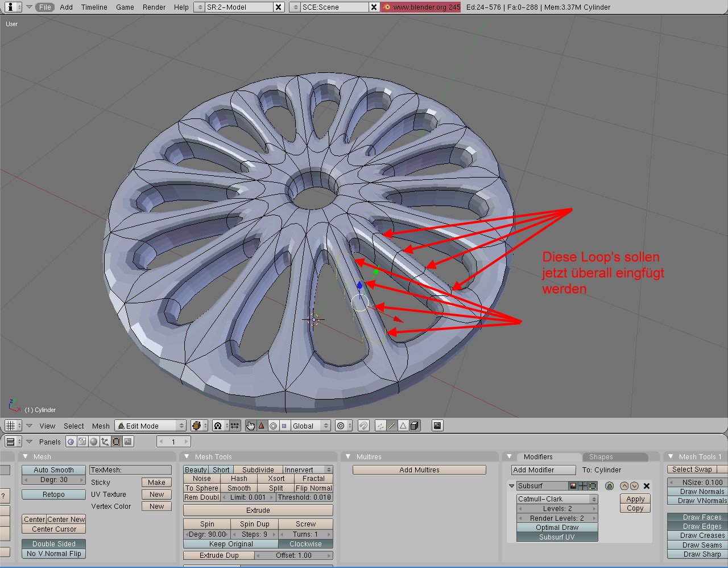This screenshot has height=568, width=728.
Task: Open the Catmull-Clark subdivision type dropdown
Action: tap(557, 499)
